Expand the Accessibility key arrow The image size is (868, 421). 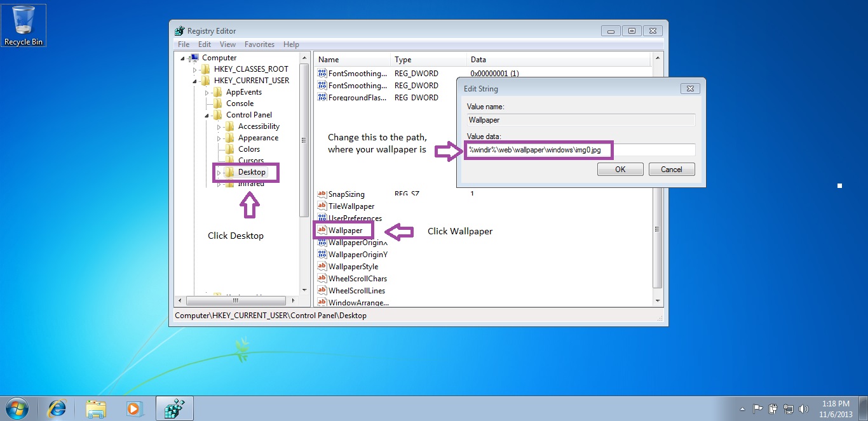[x=219, y=126]
